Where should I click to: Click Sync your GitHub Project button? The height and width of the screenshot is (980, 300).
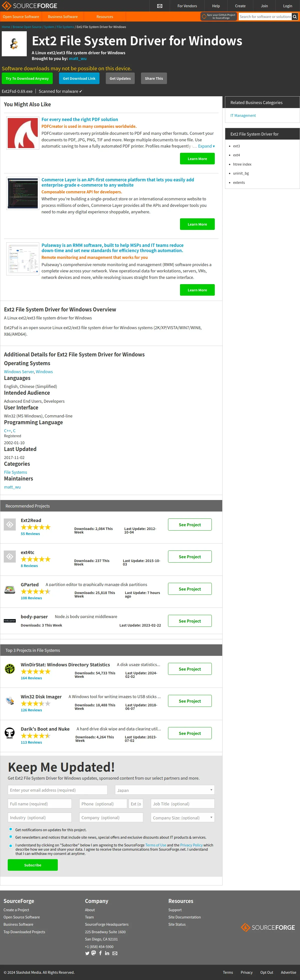coord(219,16)
